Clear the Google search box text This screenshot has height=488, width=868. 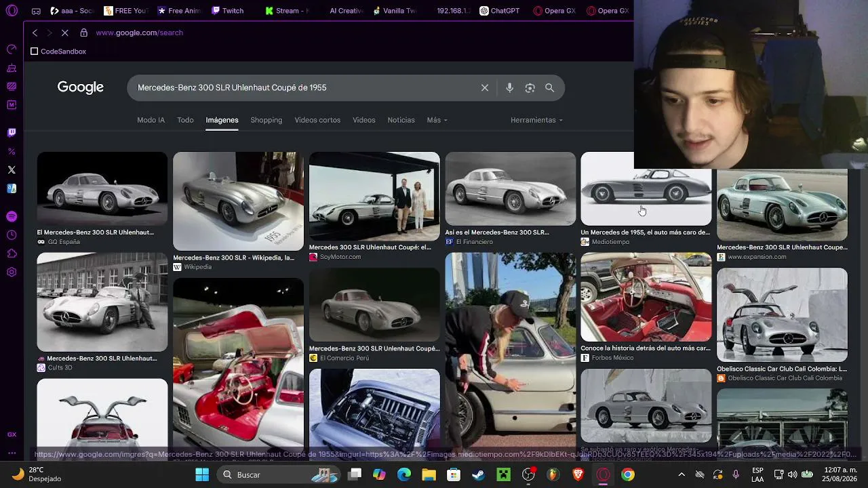pos(485,88)
